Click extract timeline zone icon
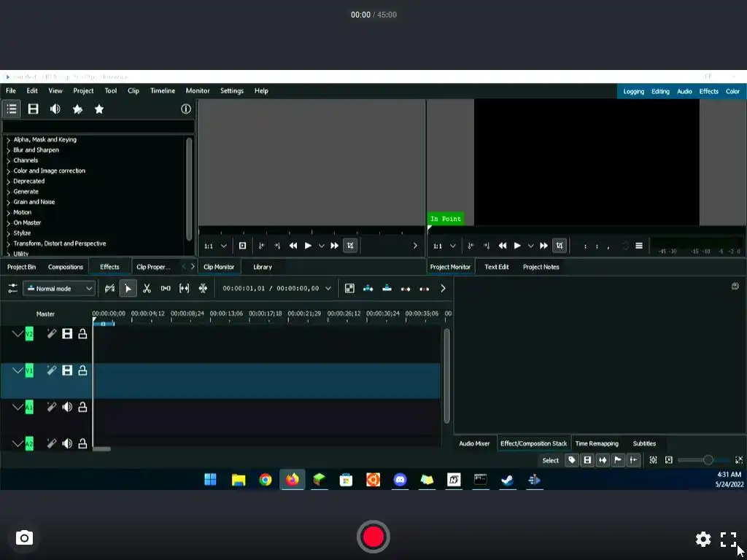 click(x=406, y=289)
